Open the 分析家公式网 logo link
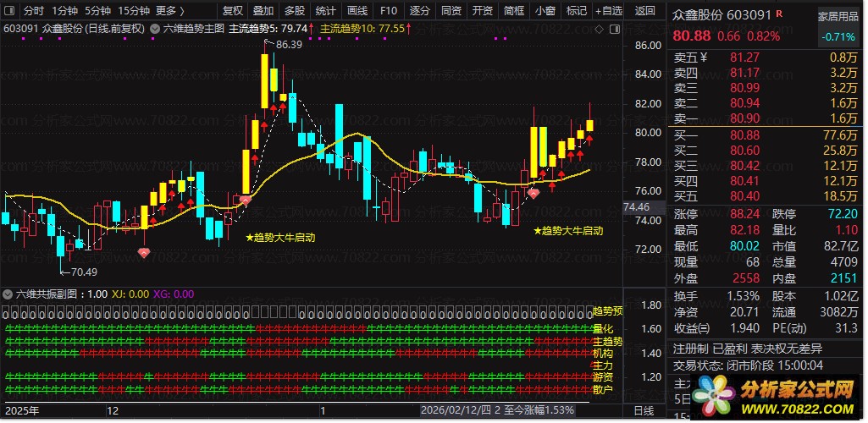This screenshot has height=423, width=868. point(774,398)
